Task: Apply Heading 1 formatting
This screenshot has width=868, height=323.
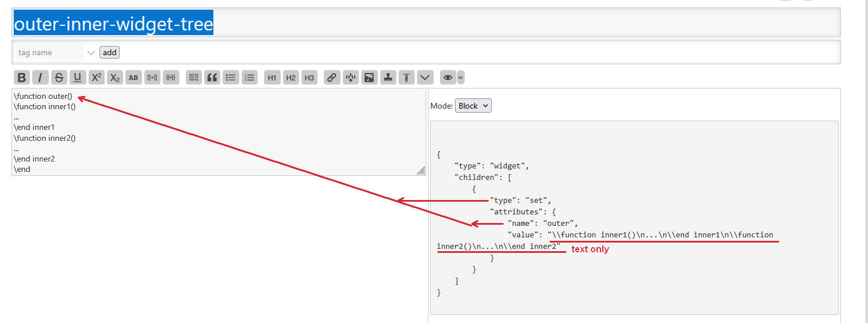Action: (272, 78)
